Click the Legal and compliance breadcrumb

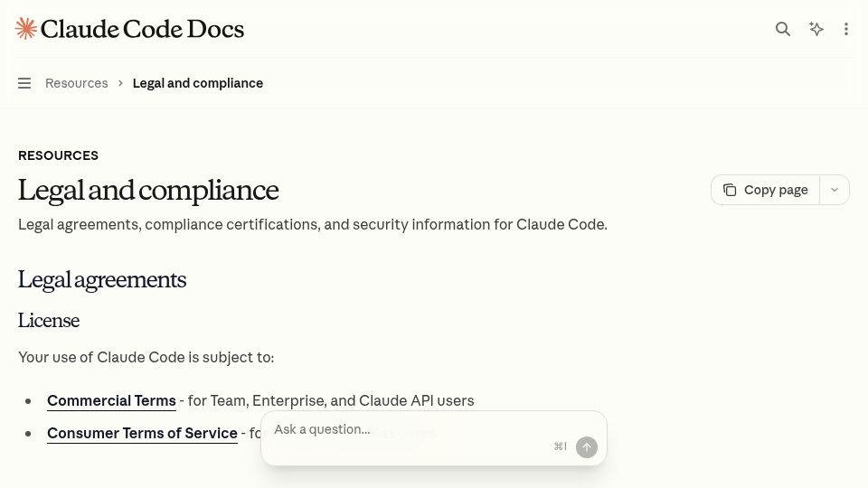click(198, 83)
